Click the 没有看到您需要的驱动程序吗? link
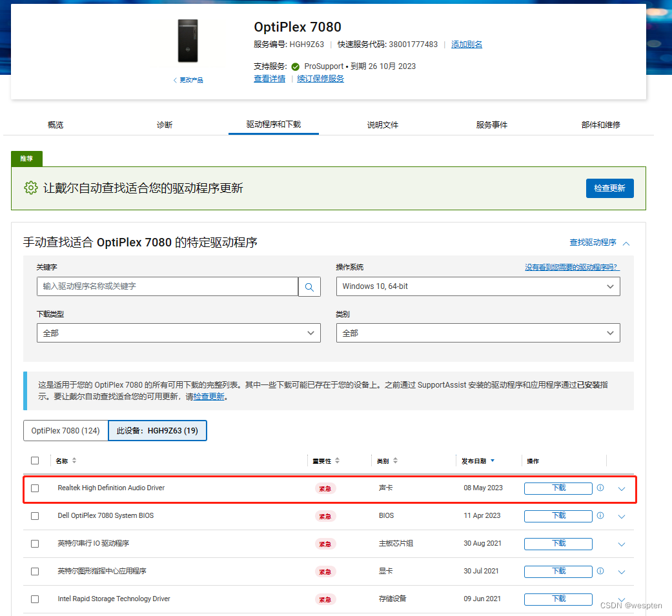The width and height of the screenshot is (672, 616). [572, 267]
